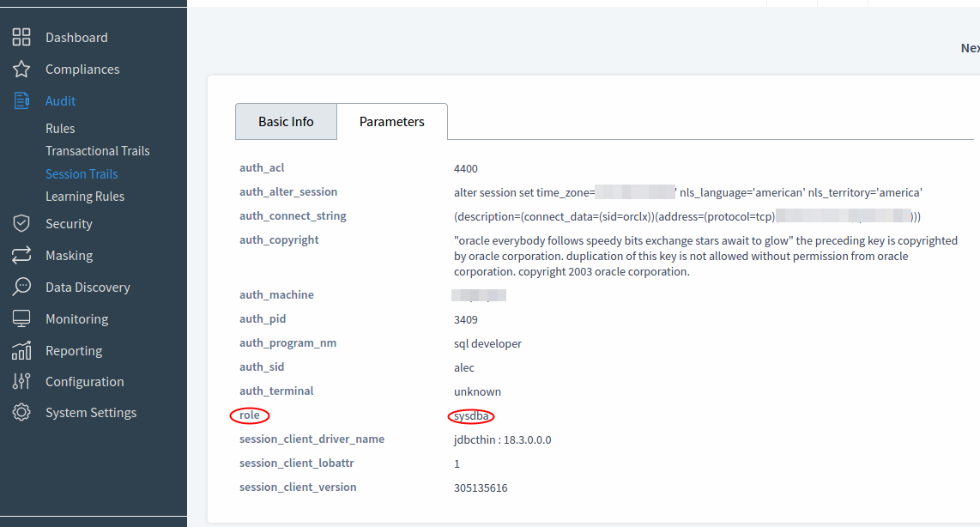Click the Audit document icon

[23, 100]
